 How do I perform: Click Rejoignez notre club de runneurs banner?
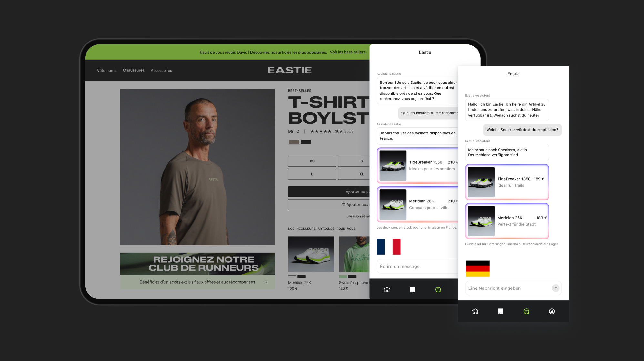197,264
